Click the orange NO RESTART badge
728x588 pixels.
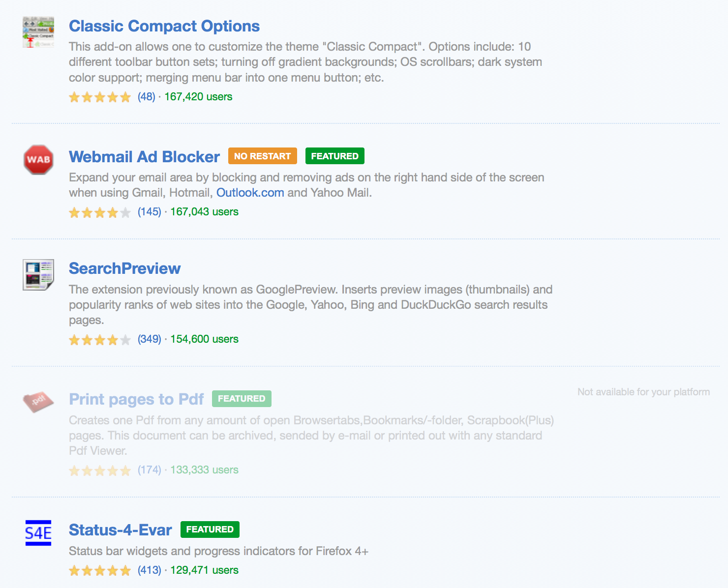point(263,156)
